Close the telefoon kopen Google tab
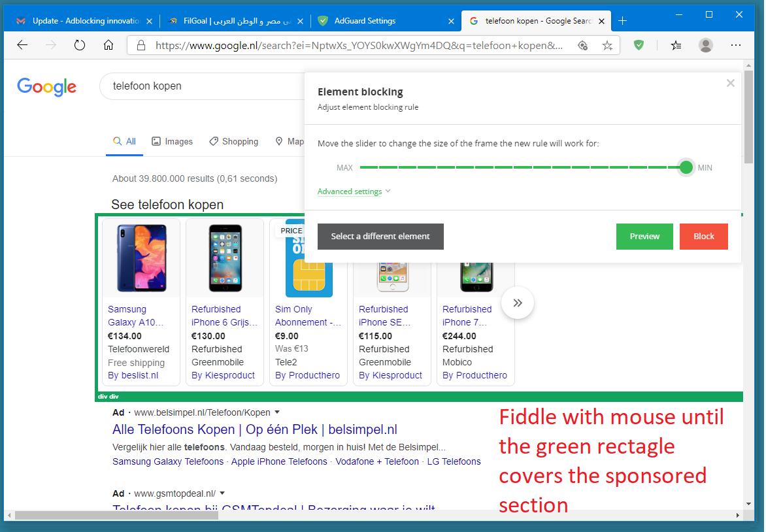766x532 pixels. (601, 21)
